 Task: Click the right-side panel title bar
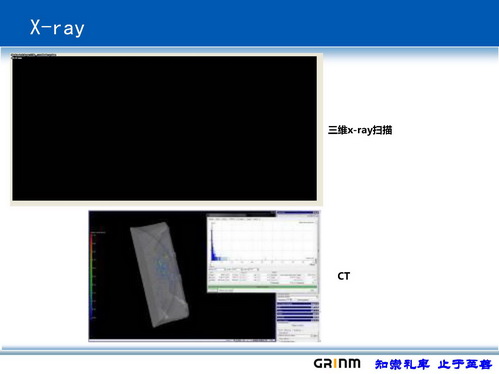click(x=298, y=212)
